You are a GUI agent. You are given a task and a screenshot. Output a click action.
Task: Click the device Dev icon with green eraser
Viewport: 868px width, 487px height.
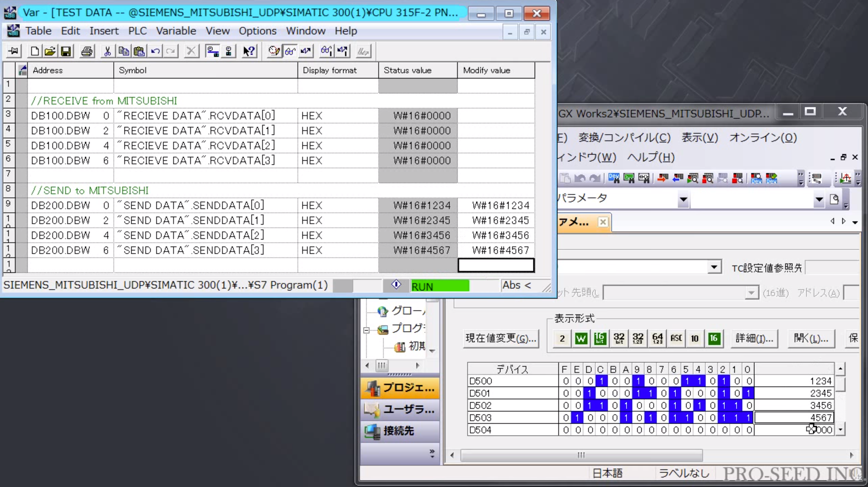(x=772, y=178)
